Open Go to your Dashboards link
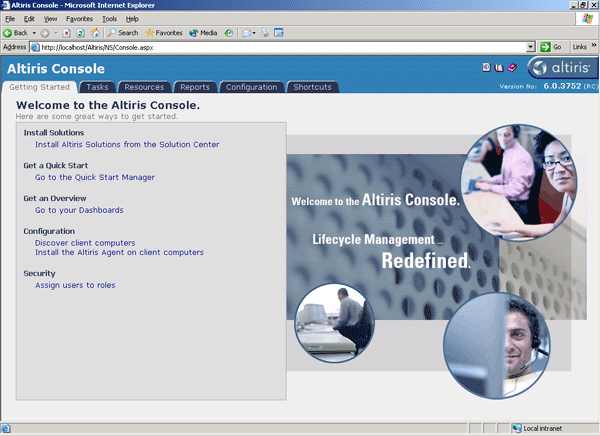Image resolution: width=600 pixels, height=436 pixels. pyautogui.click(x=79, y=210)
